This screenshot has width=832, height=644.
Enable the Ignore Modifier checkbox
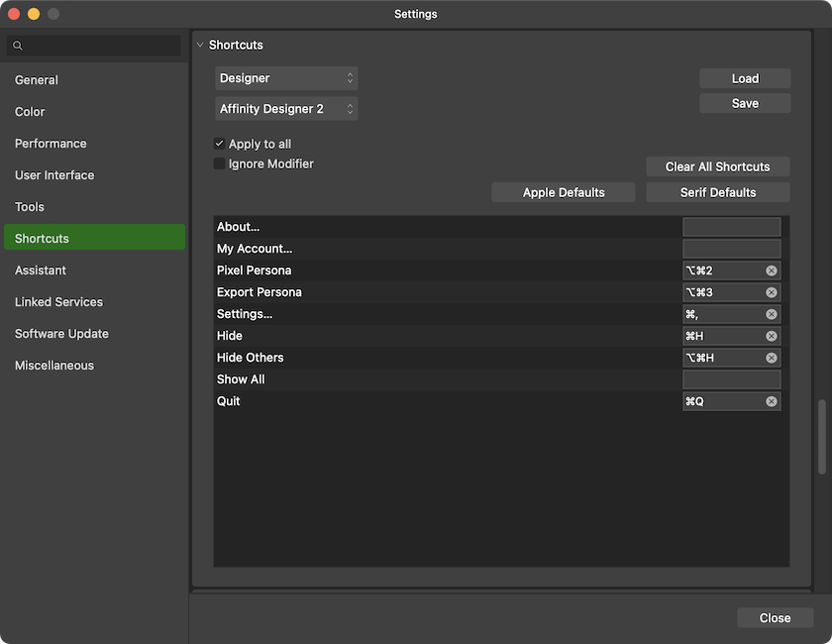[x=219, y=163]
